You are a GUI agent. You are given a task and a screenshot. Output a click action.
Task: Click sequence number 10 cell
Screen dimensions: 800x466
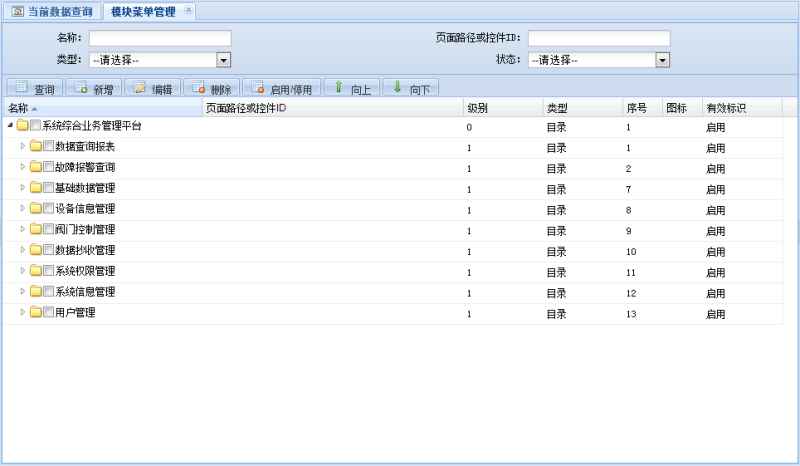pyautogui.click(x=631, y=252)
